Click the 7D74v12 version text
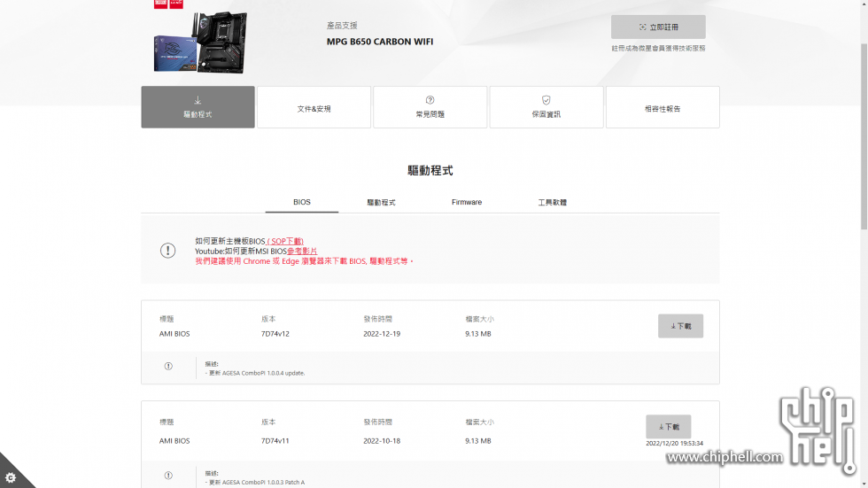This screenshot has width=868, height=488. [275, 334]
